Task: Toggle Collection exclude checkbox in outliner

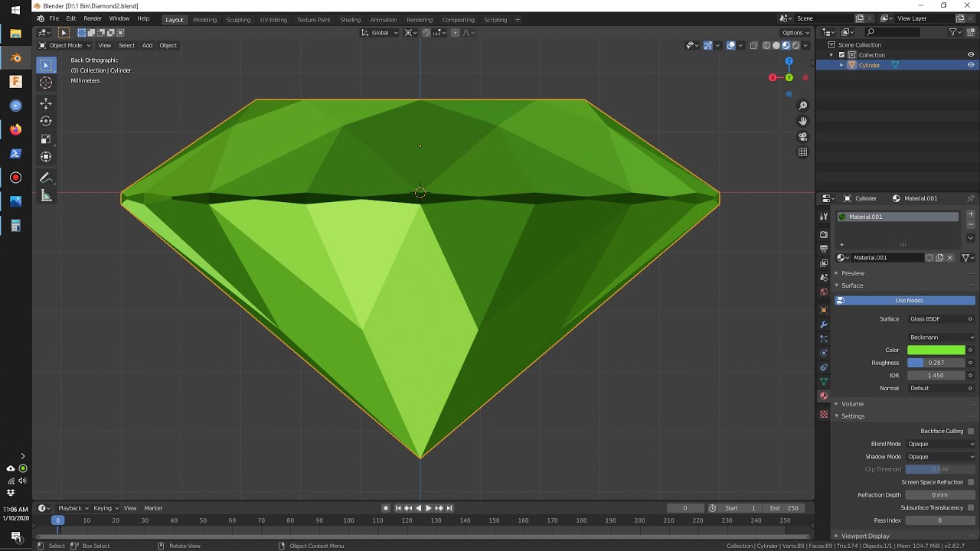Action: click(841, 55)
